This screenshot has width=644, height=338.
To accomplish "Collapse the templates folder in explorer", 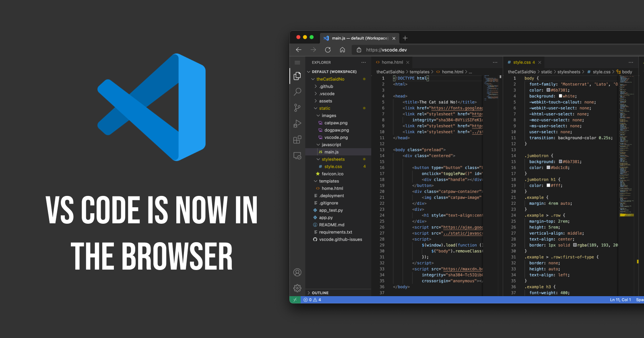I will pyautogui.click(x=316, y=181).
